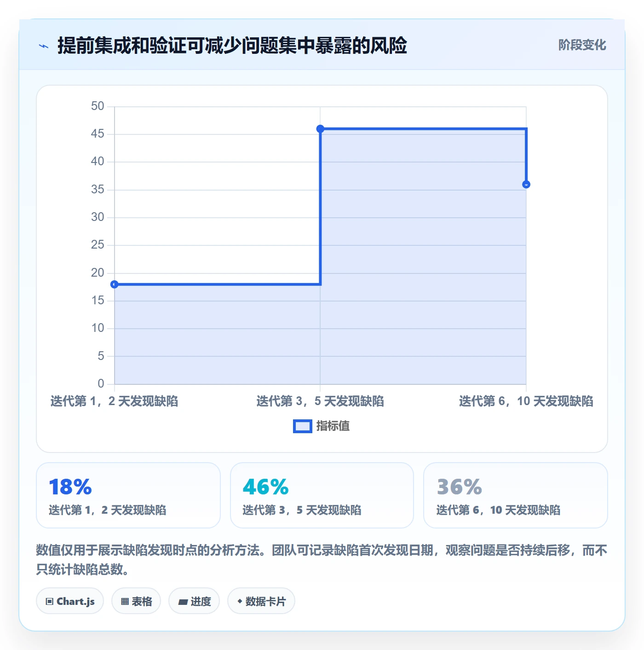Viewport: 644px width, 650px height.
Task: Click y-axis tick label 50
Action: (x=98, y=106)
